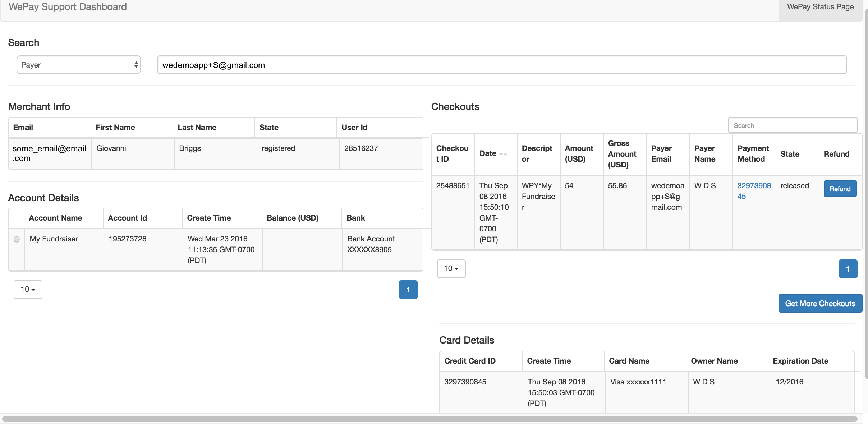Click Credit Card ID 3297390845 cell
868x424 pixels.
(x=481, y=392)
